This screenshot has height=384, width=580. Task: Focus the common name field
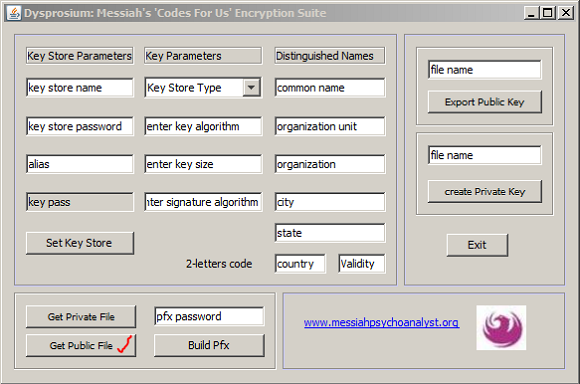point(330,88)
